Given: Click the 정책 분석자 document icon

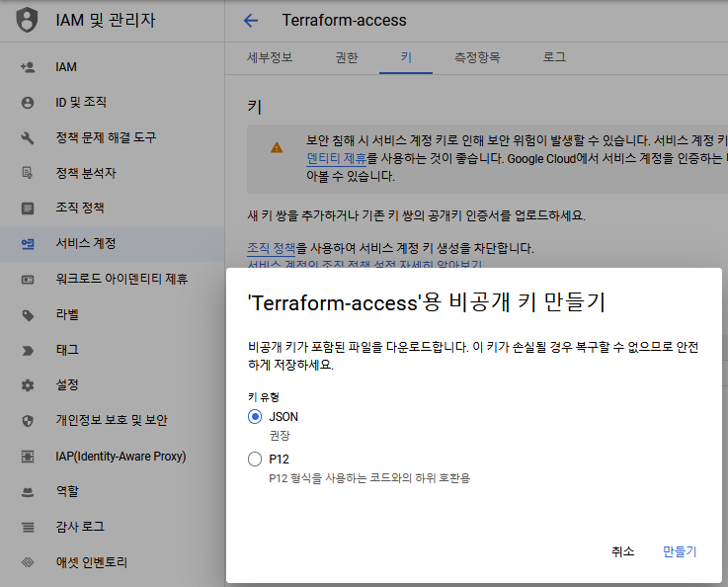Looking at the screenshot, I should tap(28, 173).
